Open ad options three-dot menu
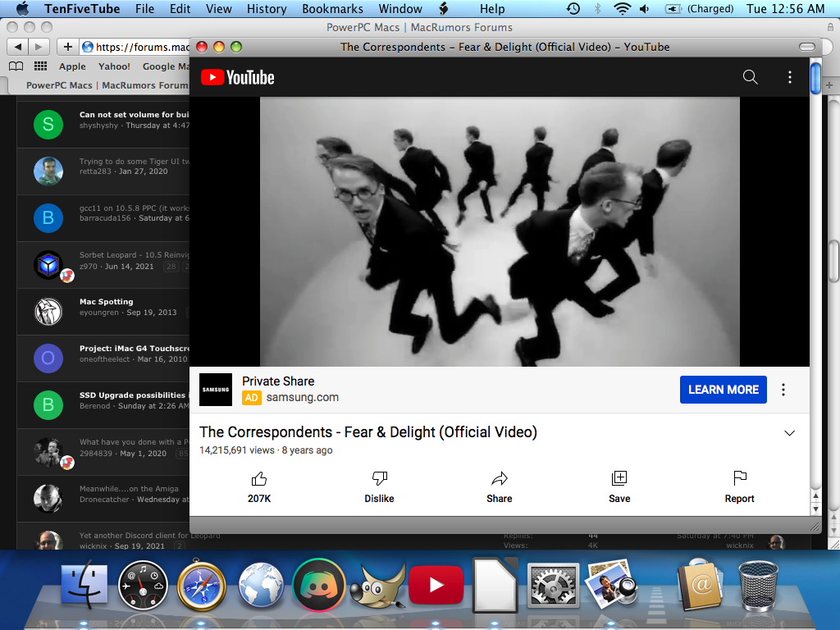The height and width of the screenshot is (630, 840). pyautogui.click(x=783, y=390)
